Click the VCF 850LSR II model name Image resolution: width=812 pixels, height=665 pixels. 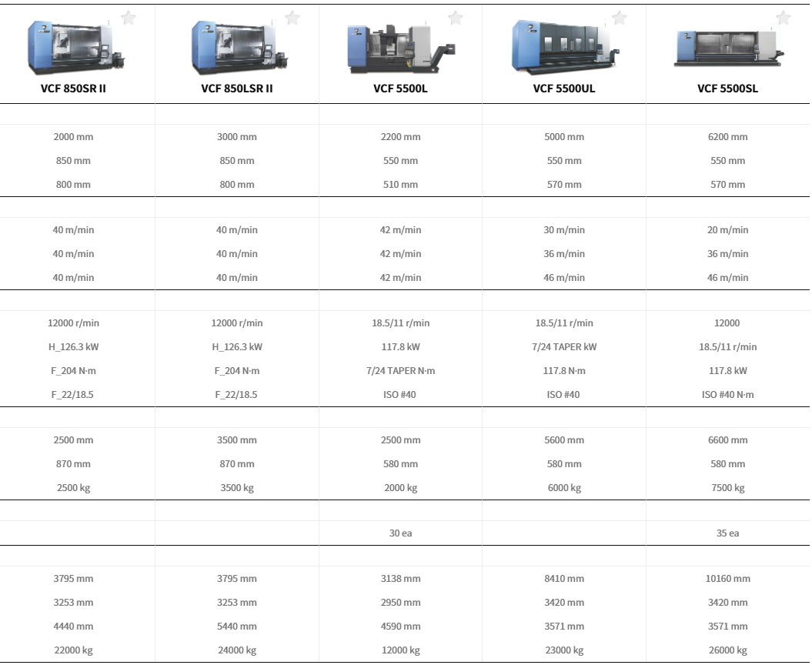point(237,89)
